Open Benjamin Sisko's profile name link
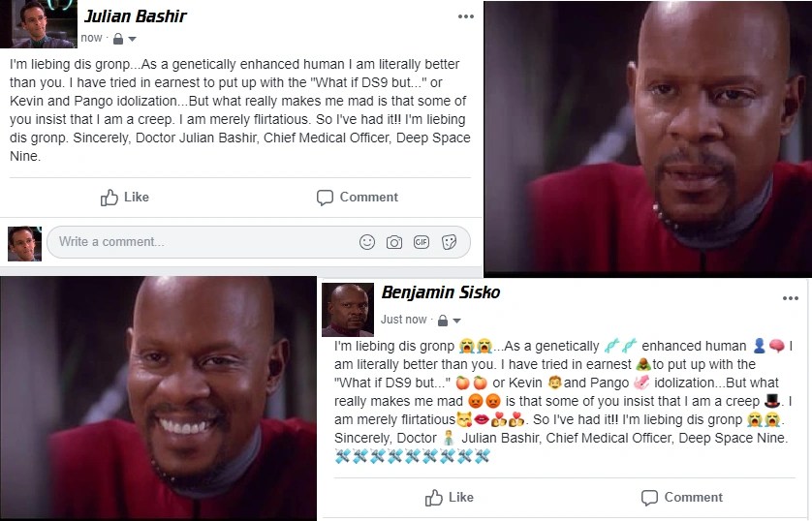This screenshot has height=521, width=812. click(x=441, y=292)
